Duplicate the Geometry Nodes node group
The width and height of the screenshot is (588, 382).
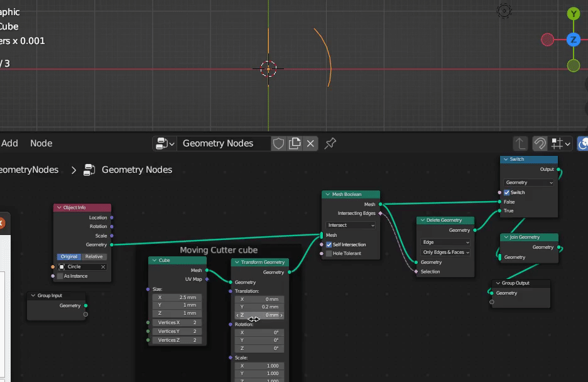point(295,143)
